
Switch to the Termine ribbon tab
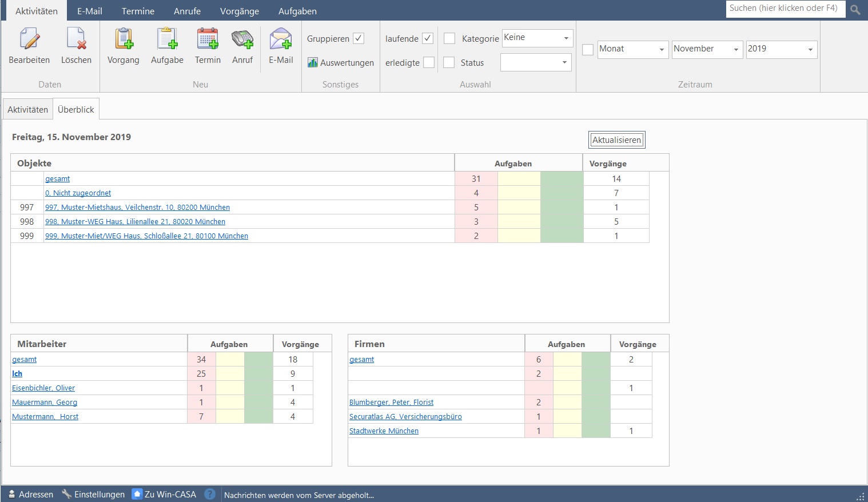[138, 11]
